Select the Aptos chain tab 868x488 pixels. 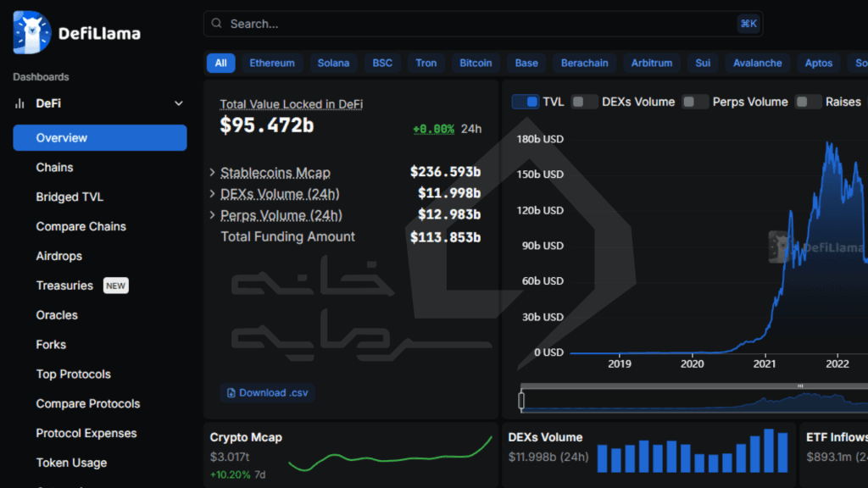click(818, 63)
